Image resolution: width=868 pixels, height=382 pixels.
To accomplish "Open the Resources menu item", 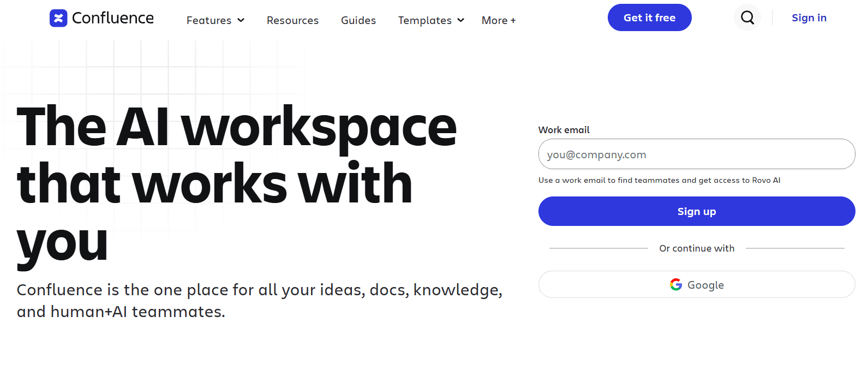I will pyautogui.click(x=292, y=20).
